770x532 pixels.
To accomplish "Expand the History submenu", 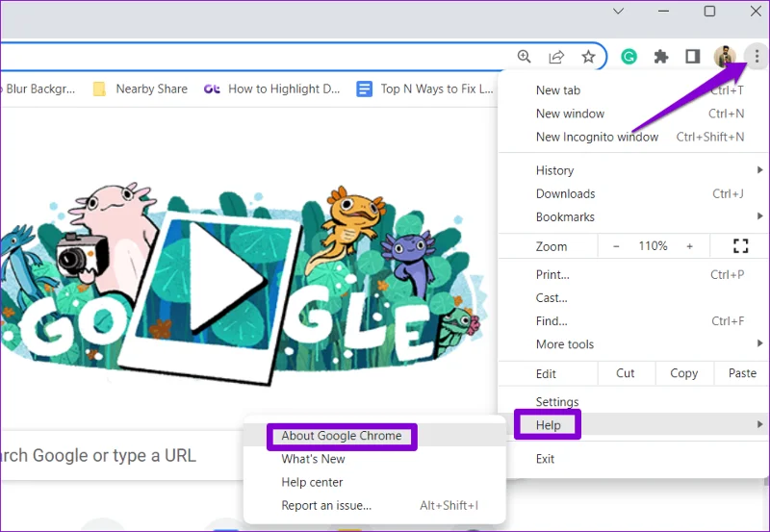I will (x=634, y=170).
